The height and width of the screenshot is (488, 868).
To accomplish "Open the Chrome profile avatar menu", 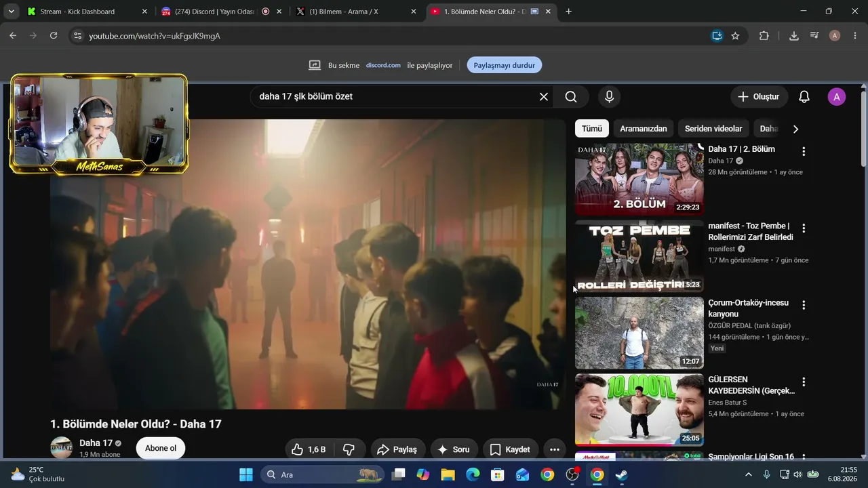I will tap(835, 36).
